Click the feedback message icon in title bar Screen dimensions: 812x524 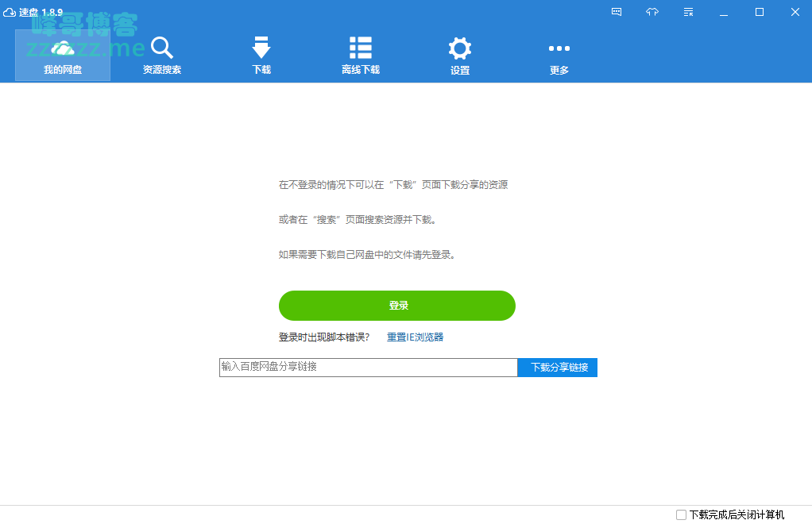click(617, 12)
